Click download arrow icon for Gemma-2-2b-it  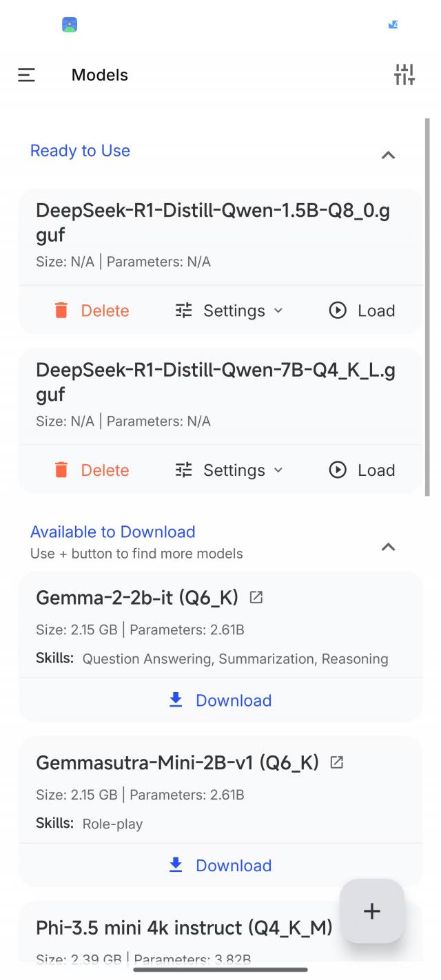pyautogui.click(x=176, y=700)
